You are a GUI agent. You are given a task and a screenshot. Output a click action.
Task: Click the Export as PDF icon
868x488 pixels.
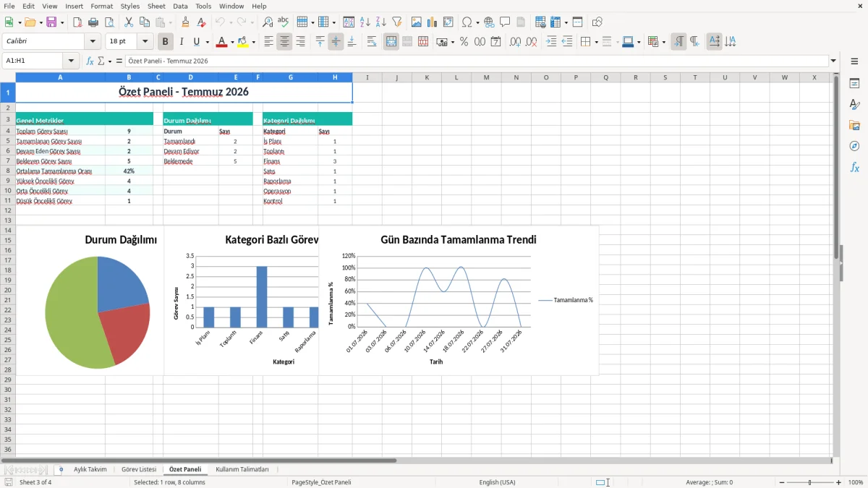(x=77, y=22)
